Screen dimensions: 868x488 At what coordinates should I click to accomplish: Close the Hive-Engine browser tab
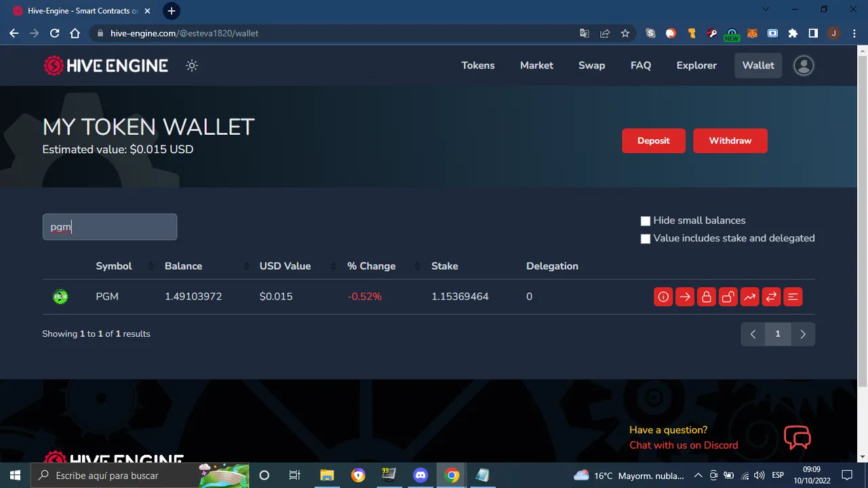click(147, 11)
